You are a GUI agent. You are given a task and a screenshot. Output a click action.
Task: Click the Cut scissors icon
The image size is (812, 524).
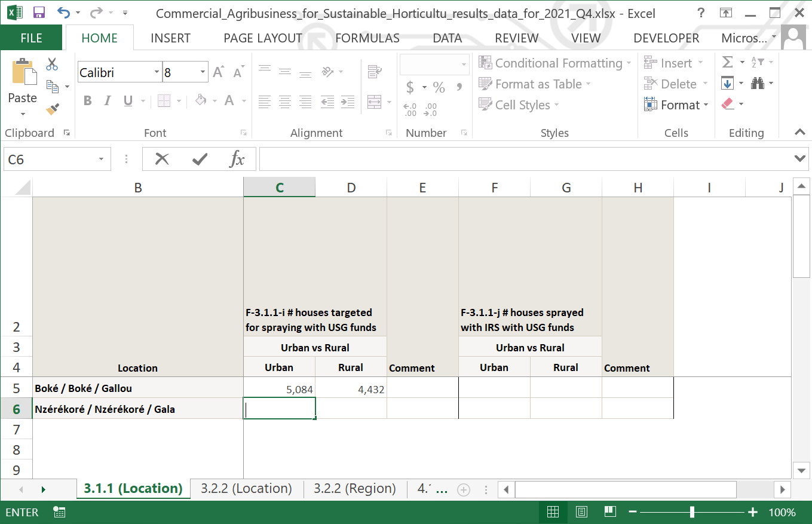[52, 64]
